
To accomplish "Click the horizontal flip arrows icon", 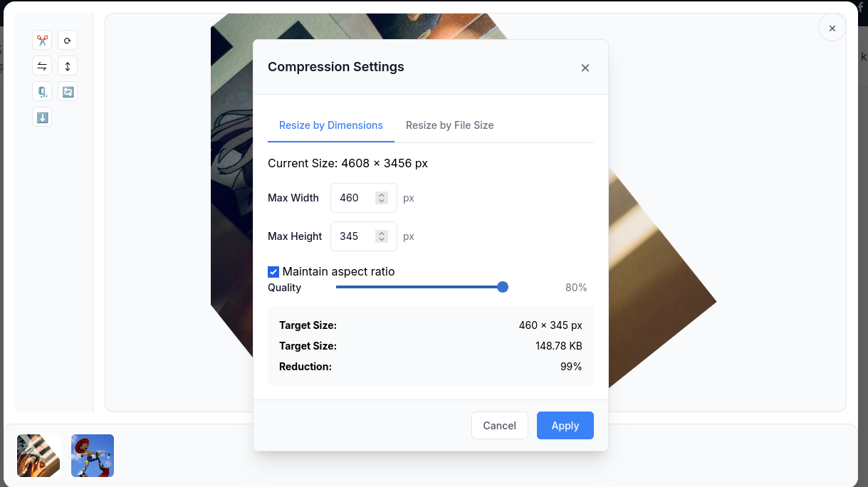I will coord(42,66).
